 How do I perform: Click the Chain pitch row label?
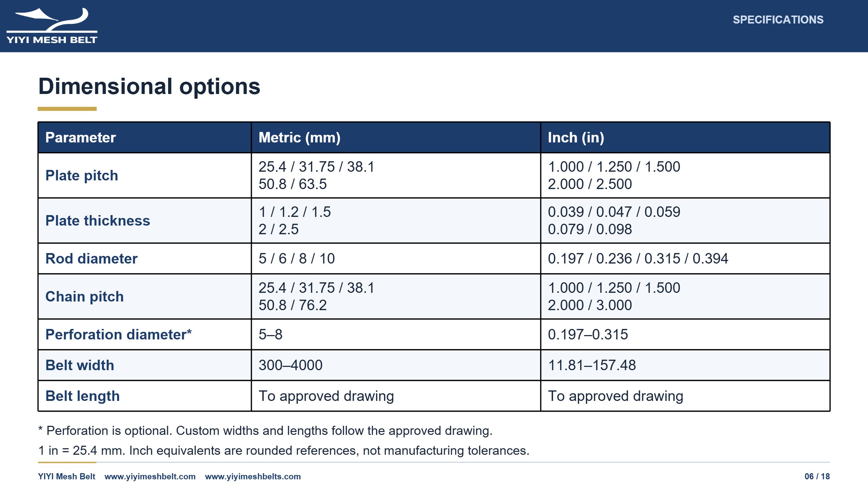pyautogui.click(x=85, y=296)
